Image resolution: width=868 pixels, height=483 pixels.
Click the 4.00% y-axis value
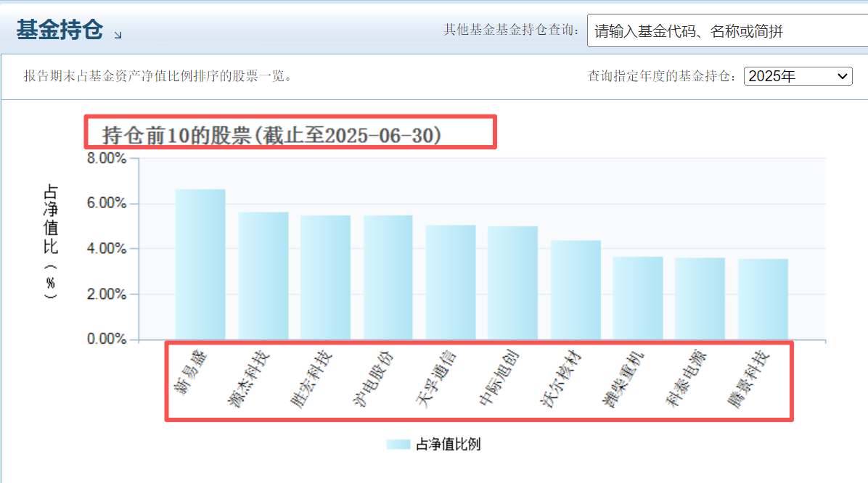pyautogui.click(x=106, y=249)
